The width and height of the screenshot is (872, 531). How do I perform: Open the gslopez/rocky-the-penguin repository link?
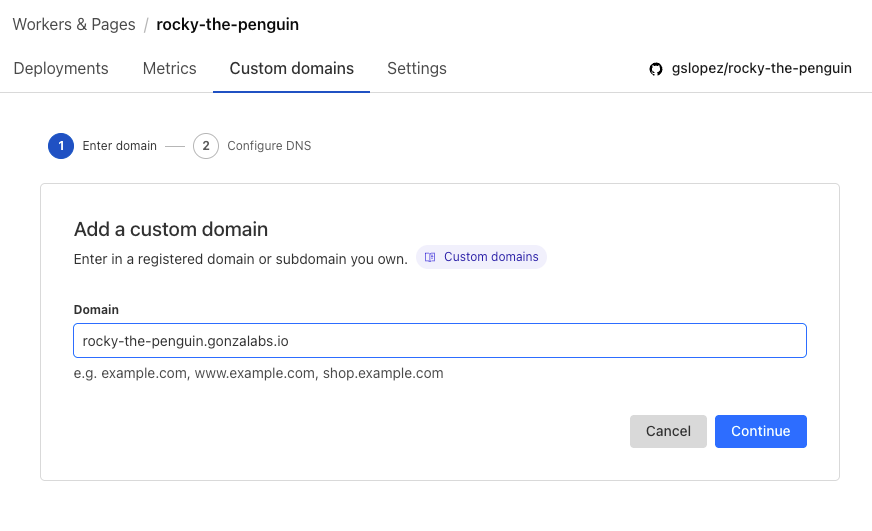click(761, 68)
